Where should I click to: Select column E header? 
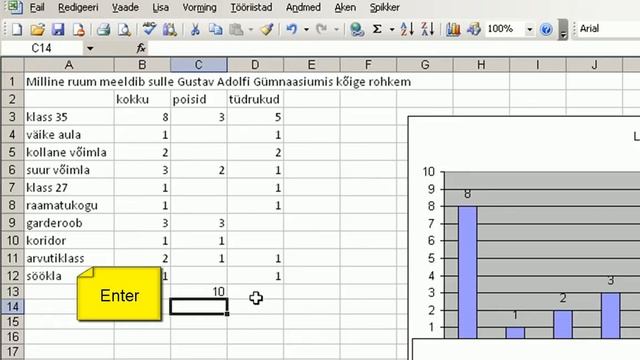coord(311,65)
